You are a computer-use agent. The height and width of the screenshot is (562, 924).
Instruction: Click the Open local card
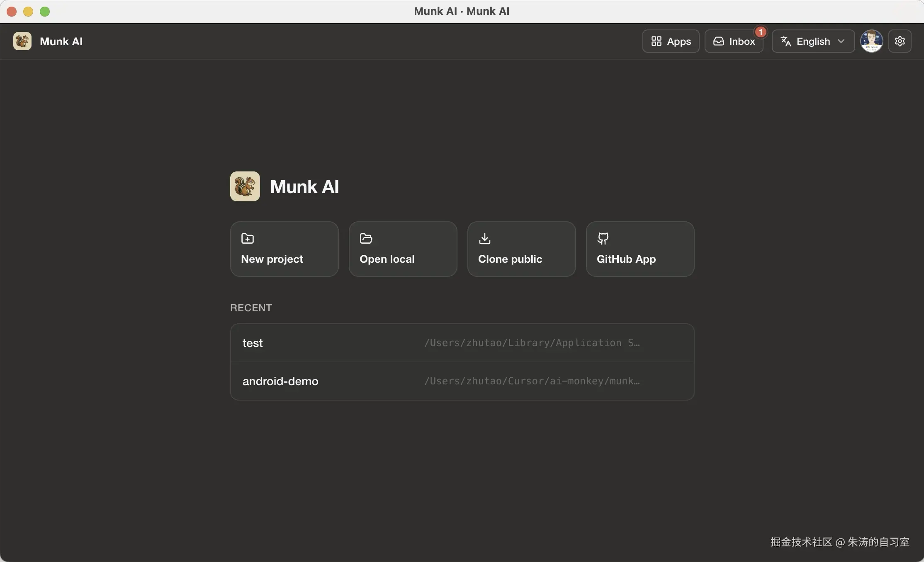403,249
